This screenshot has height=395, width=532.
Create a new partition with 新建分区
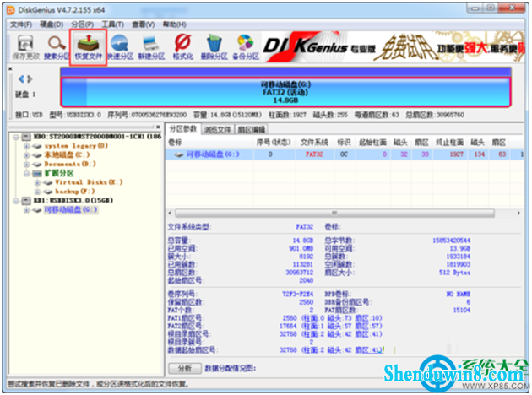pos(151,47)
